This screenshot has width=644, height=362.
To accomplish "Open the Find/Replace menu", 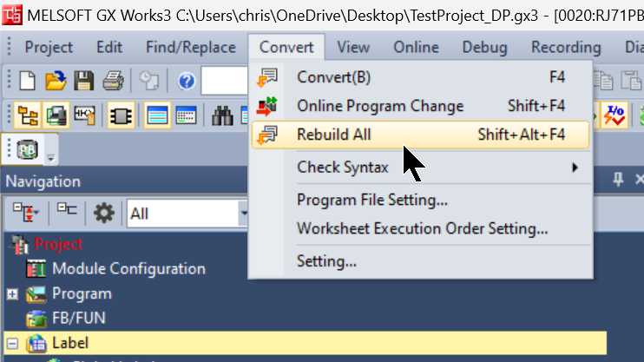I will click(191, 47).
